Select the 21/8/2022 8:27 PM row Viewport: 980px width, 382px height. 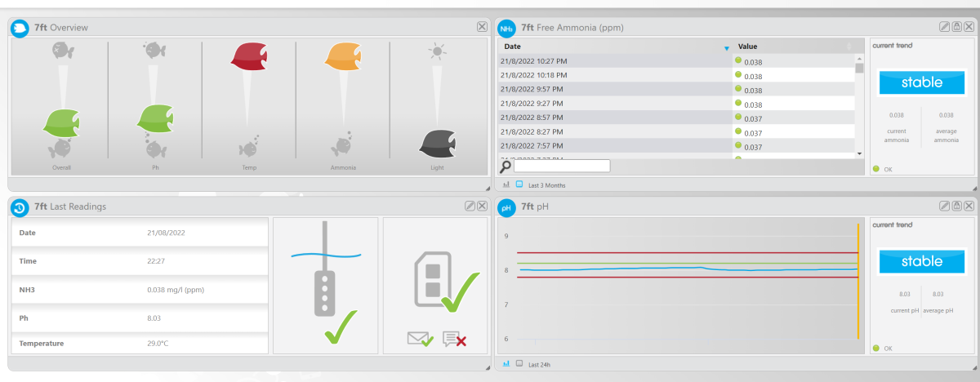pos(676,132)
